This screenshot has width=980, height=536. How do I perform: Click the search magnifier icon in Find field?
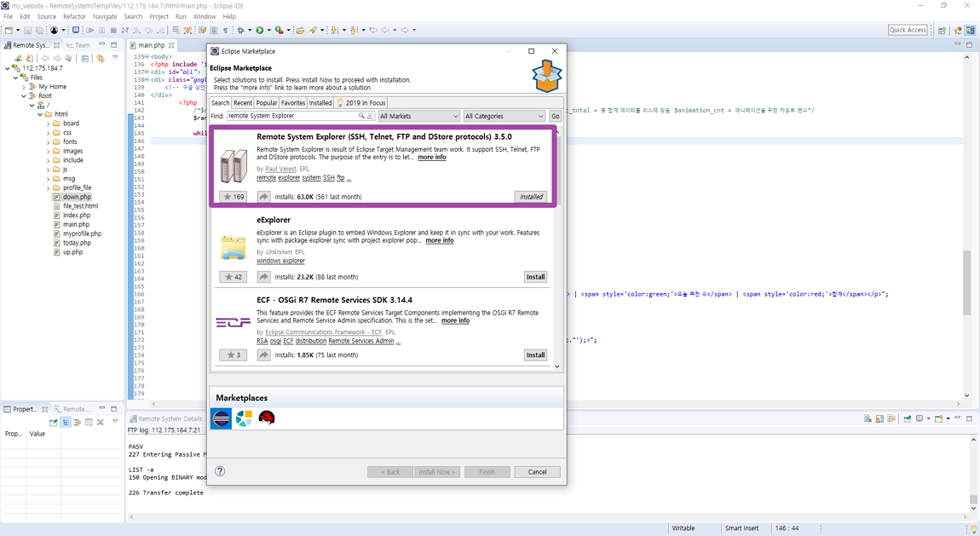coord(361,116)
